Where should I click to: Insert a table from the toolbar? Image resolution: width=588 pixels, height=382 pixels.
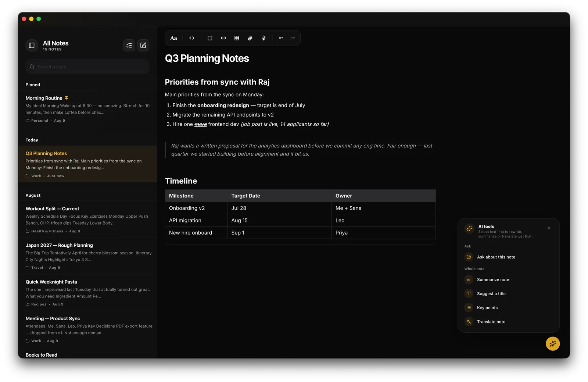[237, 38]
